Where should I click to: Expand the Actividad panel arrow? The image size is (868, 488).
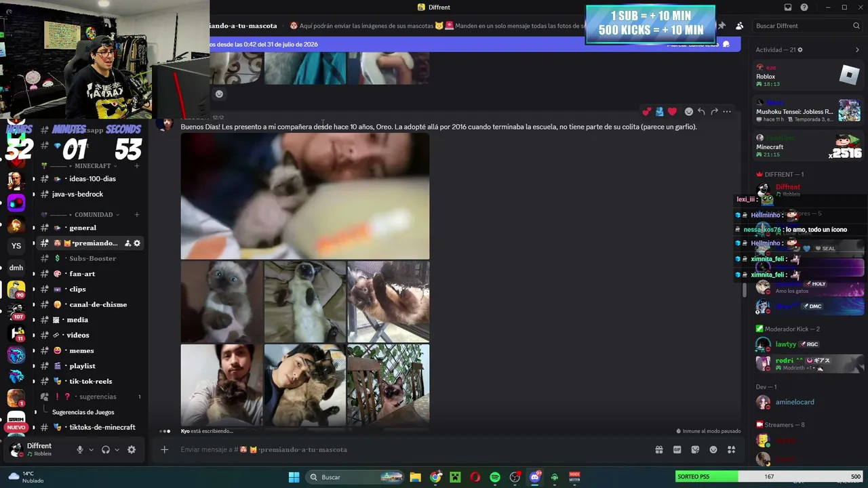(857, 50)
